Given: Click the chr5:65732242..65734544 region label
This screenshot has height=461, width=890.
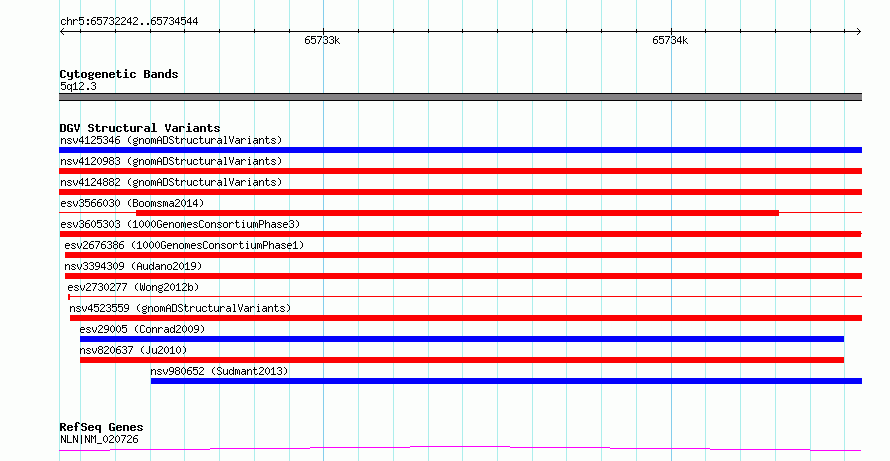Looking at the screenshot, I should pos(129,22).
